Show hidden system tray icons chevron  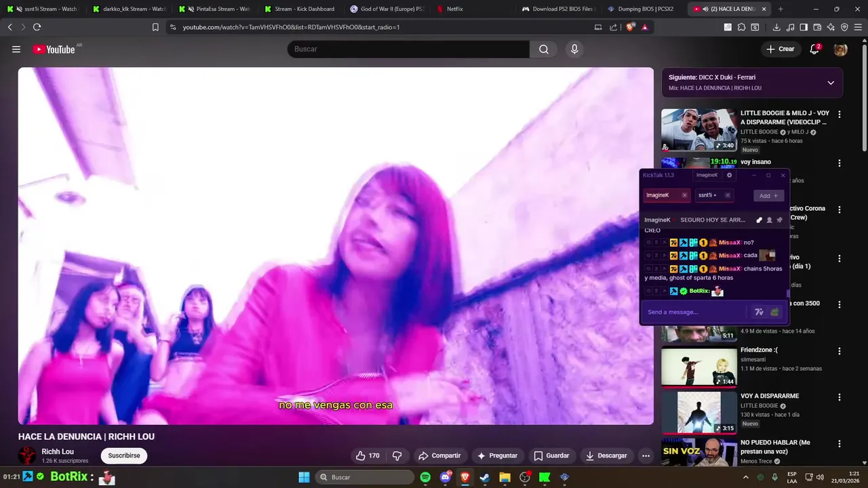[746, 477]
